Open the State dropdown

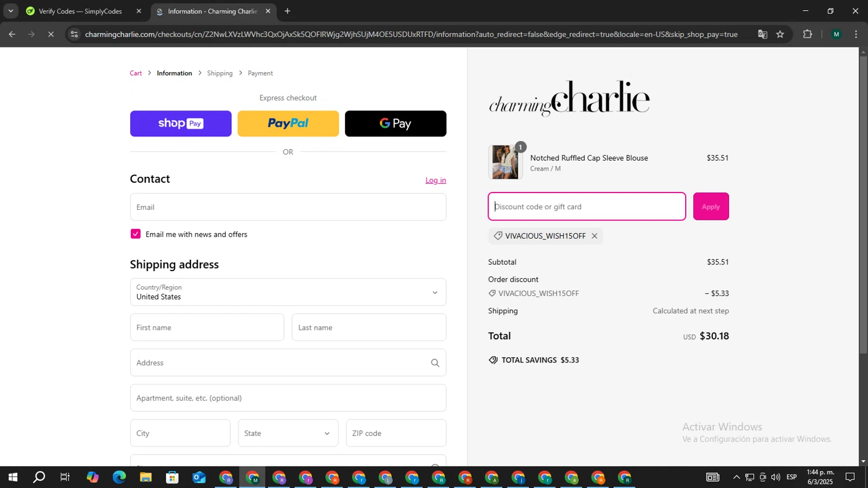tap(288, 433)
